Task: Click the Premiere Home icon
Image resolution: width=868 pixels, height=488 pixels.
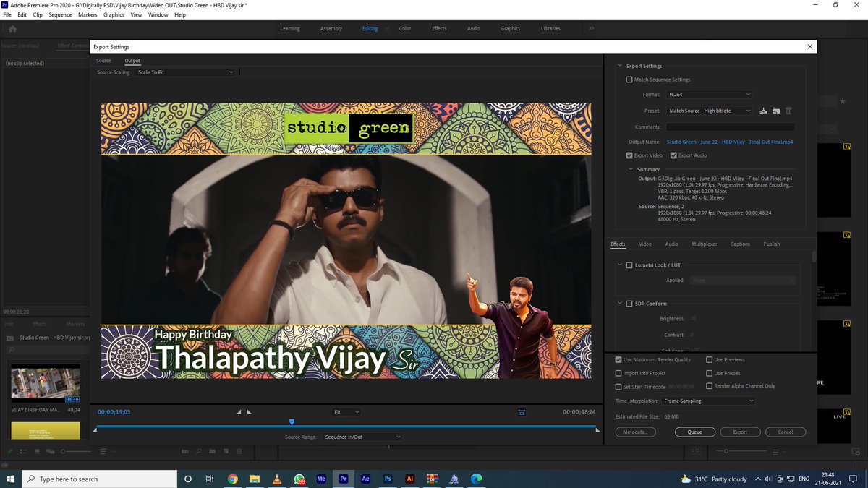Action: click(x=12, y=29)
